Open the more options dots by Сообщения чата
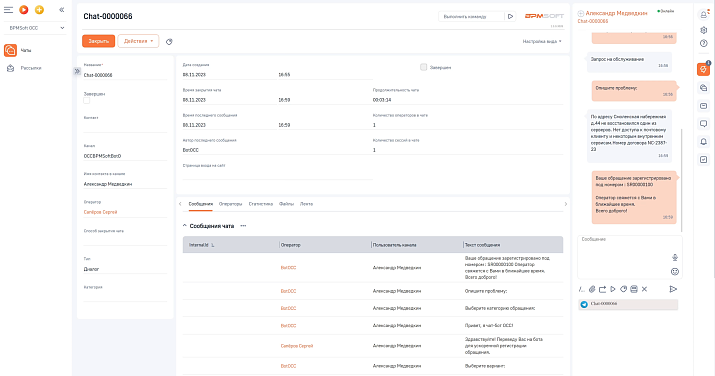 click(243, 226)
